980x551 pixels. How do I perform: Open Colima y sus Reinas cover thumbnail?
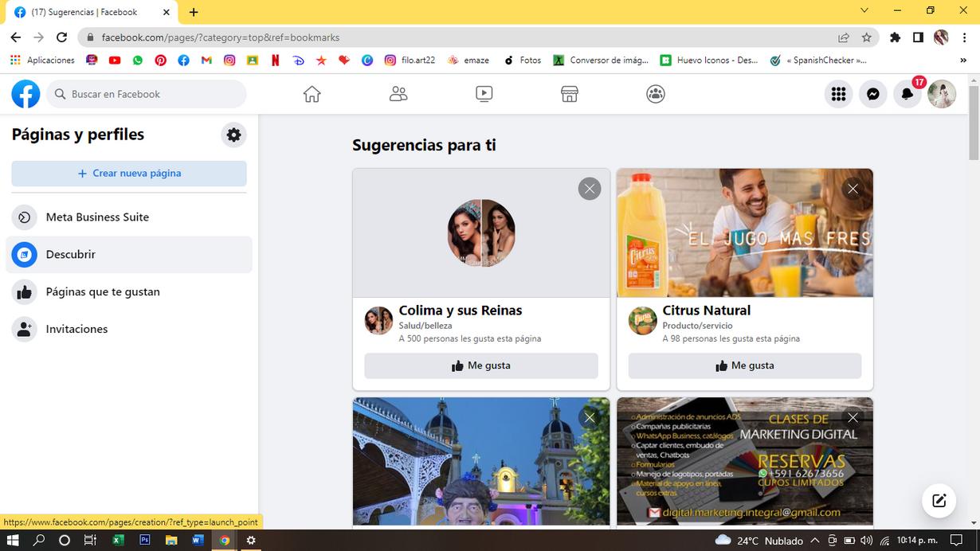(x=481, y=233)
